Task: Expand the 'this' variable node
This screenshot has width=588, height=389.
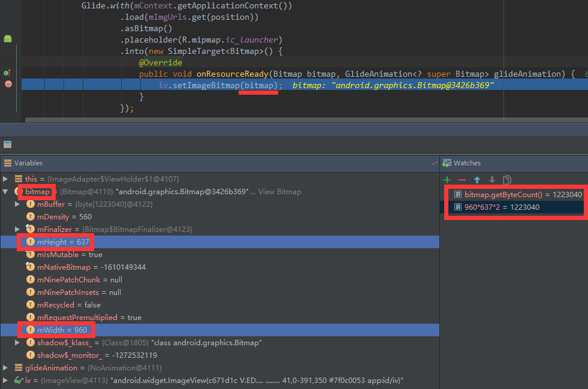Action: click(x=5, y=179)
